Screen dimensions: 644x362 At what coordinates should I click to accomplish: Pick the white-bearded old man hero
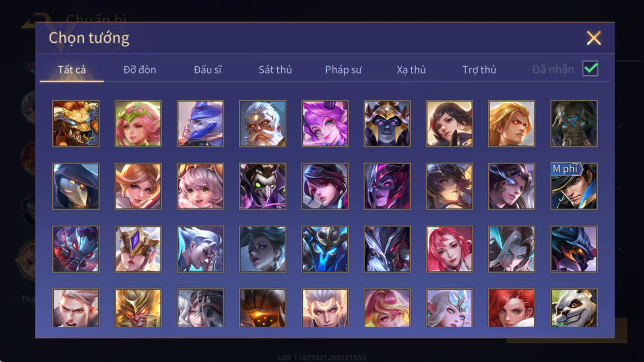(x=262, y=123)
